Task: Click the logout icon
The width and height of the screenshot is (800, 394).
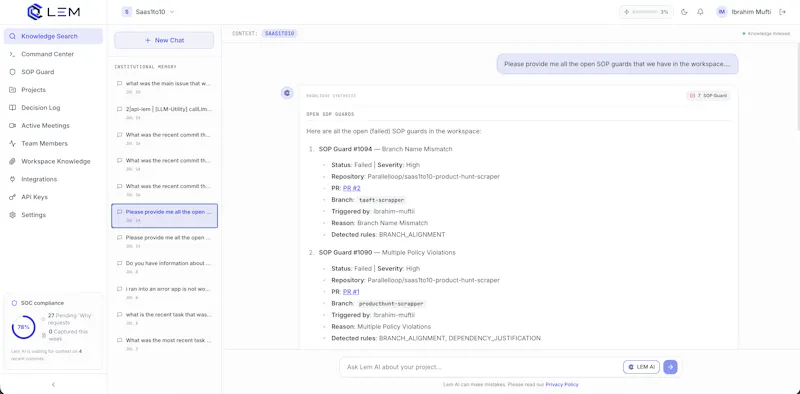Action: coord(783,12)
